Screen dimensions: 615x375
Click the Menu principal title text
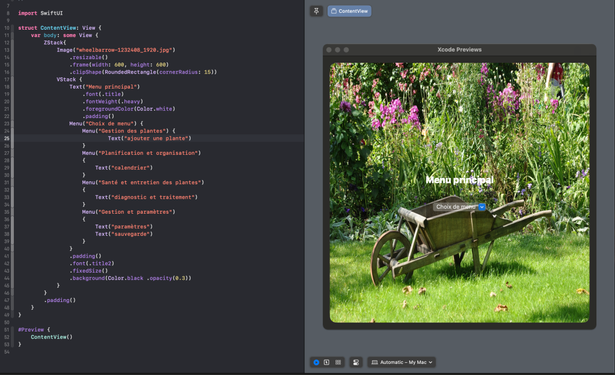(x=459, y=180)
